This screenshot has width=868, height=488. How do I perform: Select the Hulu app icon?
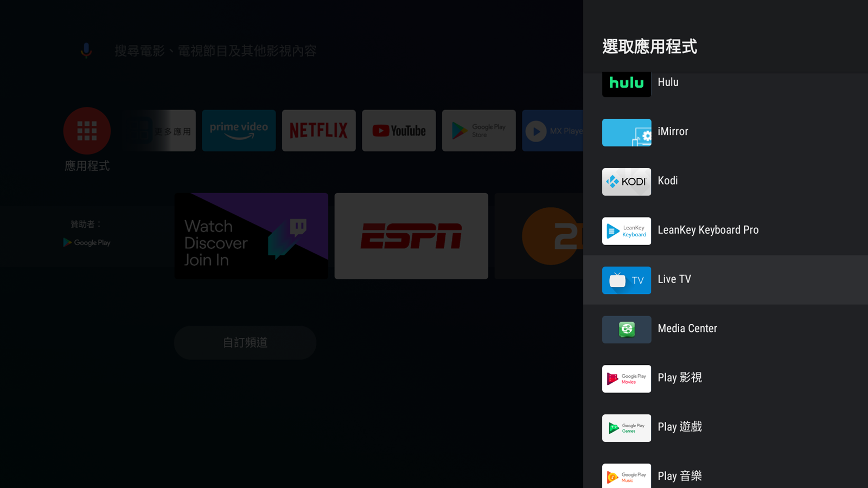626,84
